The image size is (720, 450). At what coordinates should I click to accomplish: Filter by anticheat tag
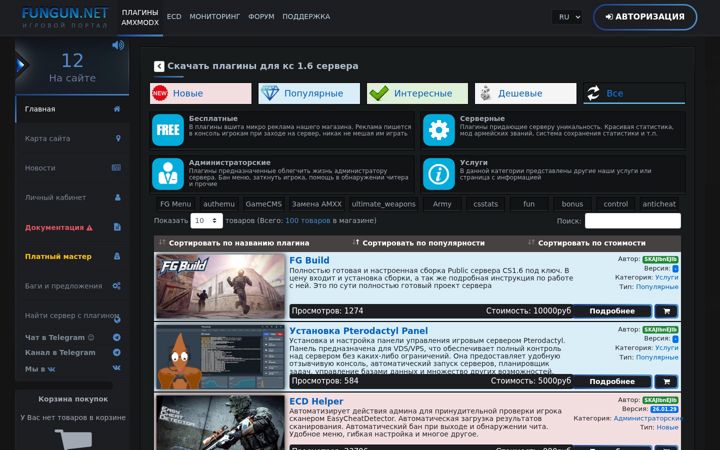pos(659,204)
